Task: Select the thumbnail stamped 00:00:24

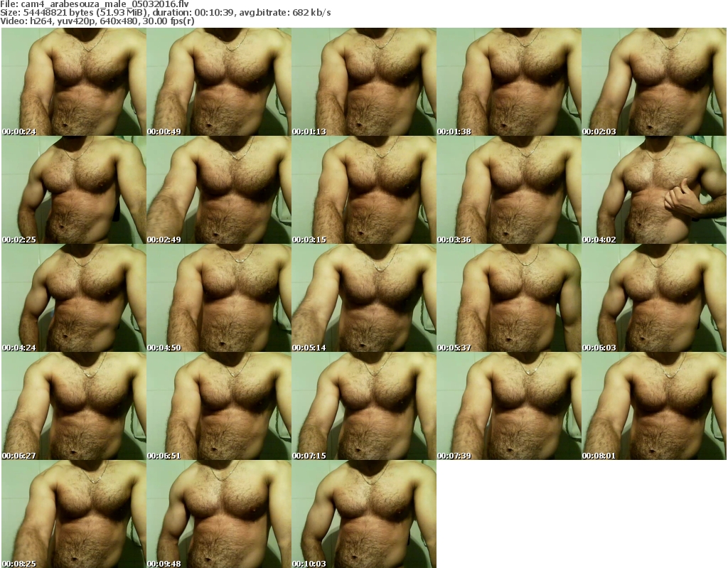Action: click(74, 82)
